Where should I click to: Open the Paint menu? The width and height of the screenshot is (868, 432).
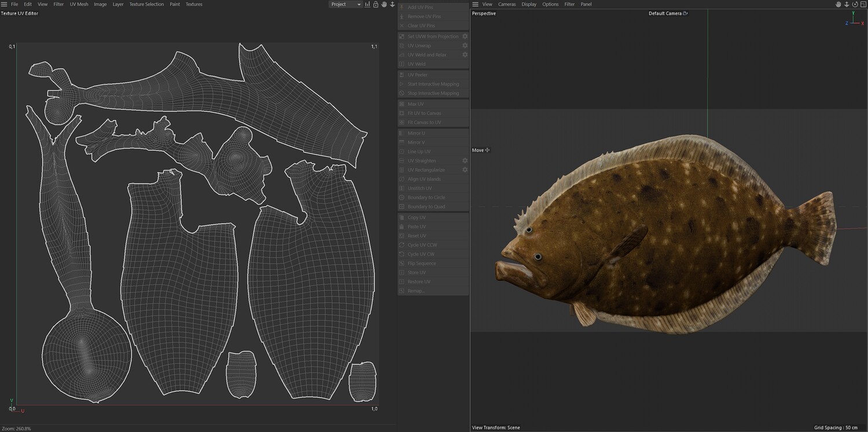[175, 4]
